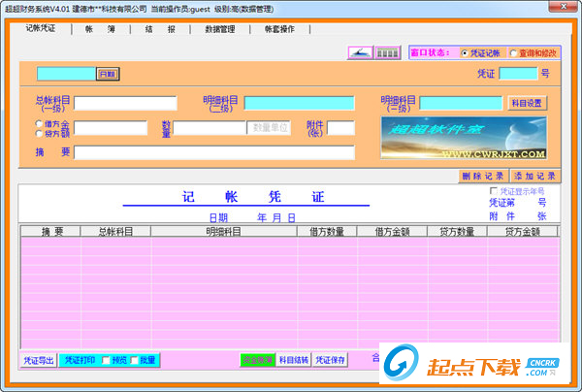
Task: Click the 借方数量 column header
Action: pos(328,231)
